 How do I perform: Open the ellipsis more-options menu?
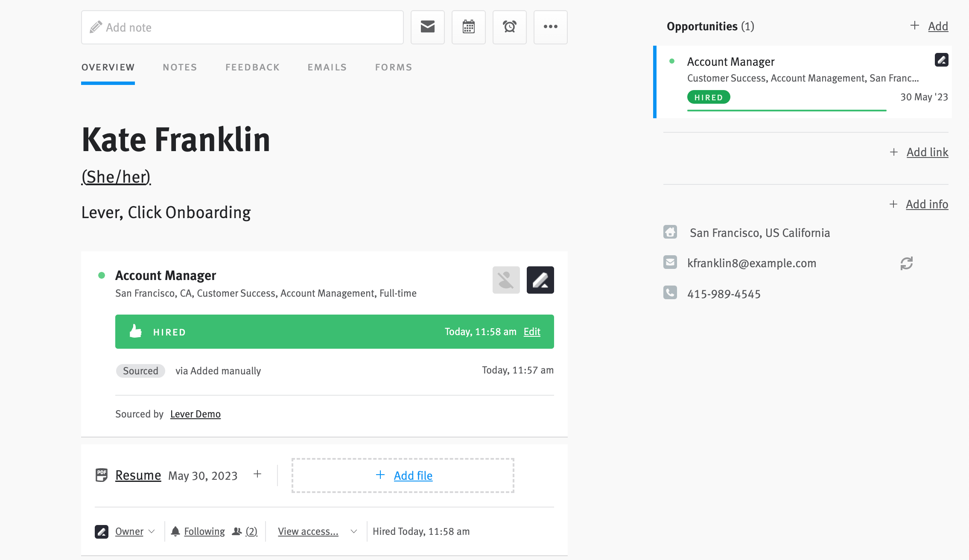550,27
